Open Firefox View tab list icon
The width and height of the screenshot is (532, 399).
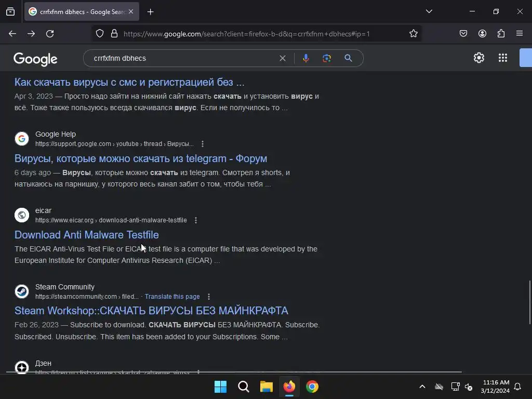tap(10, 12)
